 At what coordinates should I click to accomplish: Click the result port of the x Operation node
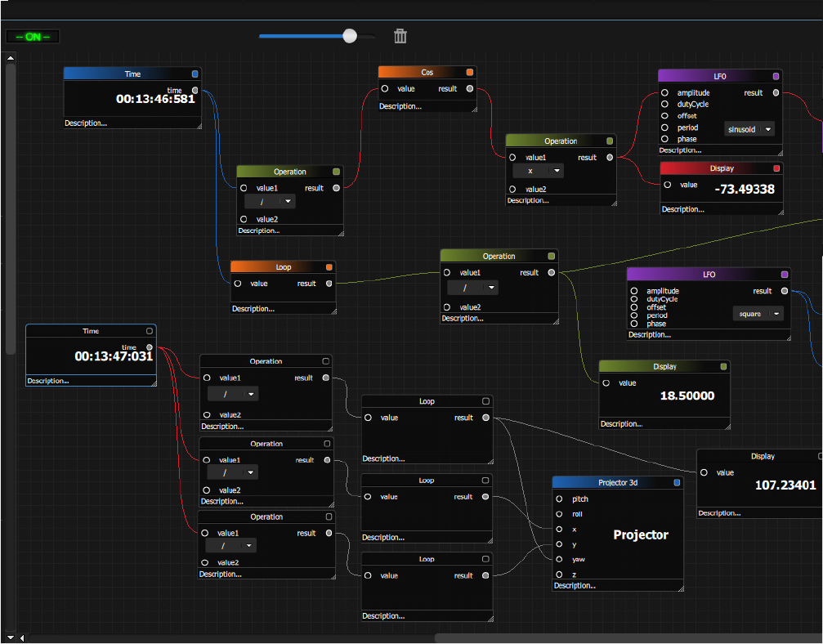(x=610, y=157)
